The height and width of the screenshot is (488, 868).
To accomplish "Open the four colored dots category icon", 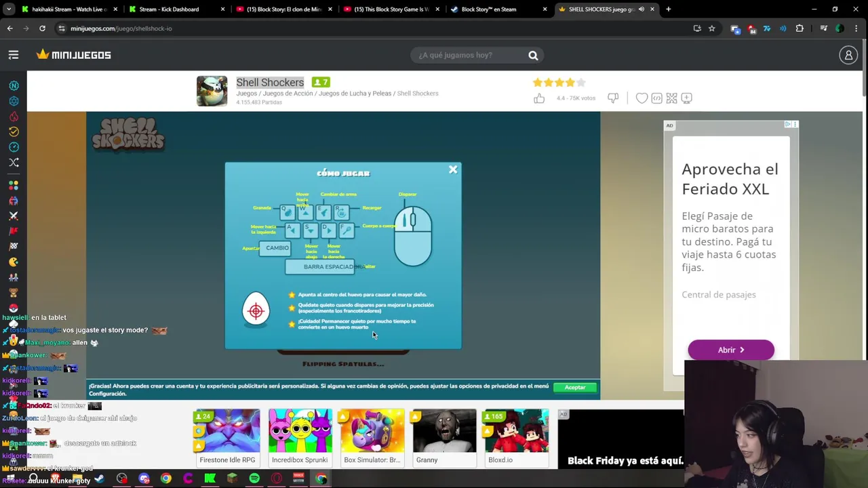I will point(14,185).
